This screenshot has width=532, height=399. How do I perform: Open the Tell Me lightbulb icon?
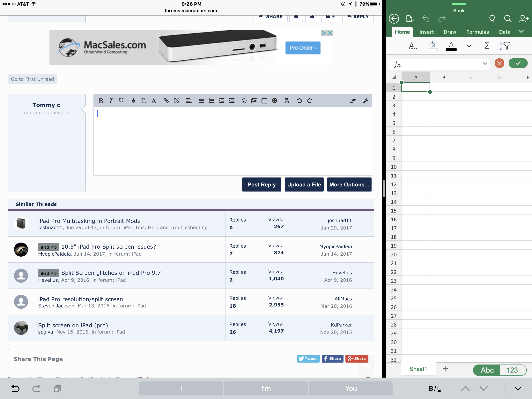click(x=492, y=19)
